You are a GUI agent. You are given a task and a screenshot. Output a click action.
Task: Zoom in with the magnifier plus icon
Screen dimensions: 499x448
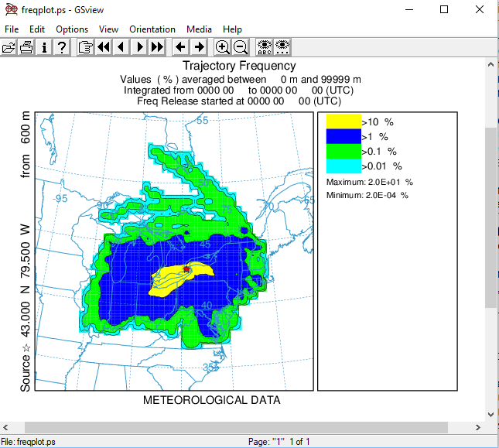tap(222, 47)
